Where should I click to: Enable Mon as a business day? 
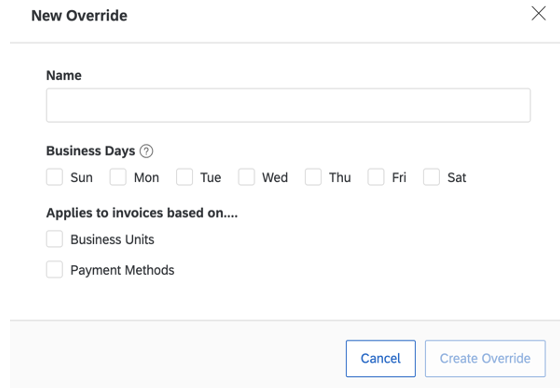click(x=118, y=177)
